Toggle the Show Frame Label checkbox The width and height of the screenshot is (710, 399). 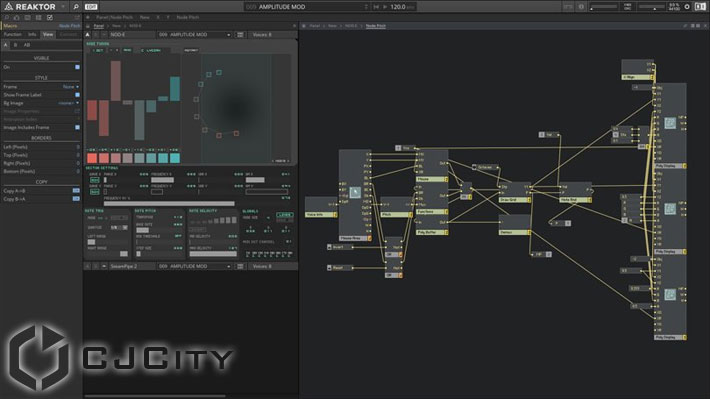coord(77,95)
